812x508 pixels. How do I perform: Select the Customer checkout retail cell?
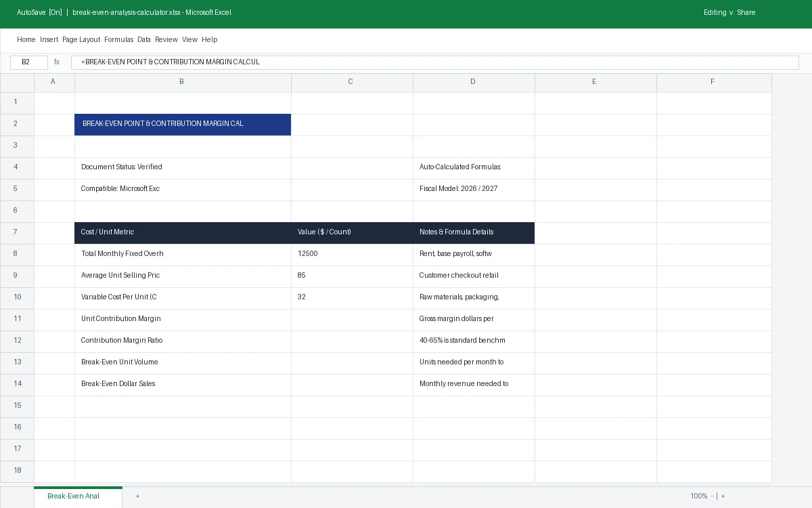tap(474, 276)
